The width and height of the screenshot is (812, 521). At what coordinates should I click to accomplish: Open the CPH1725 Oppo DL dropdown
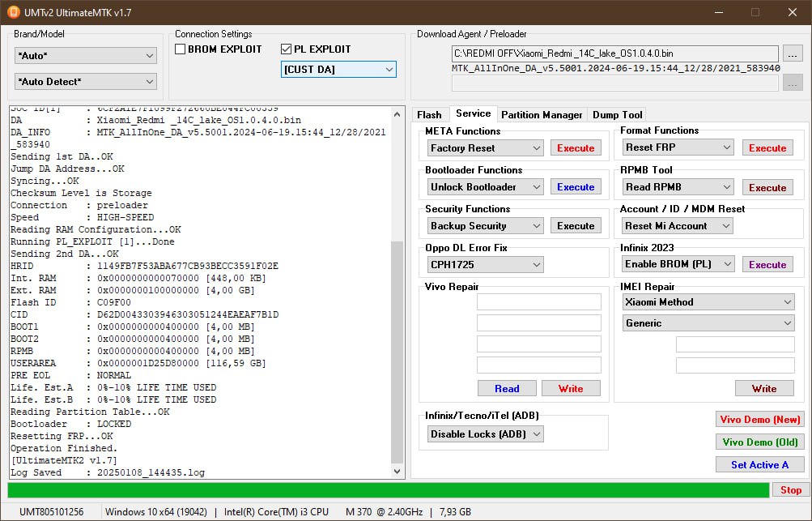pos(485,265)
